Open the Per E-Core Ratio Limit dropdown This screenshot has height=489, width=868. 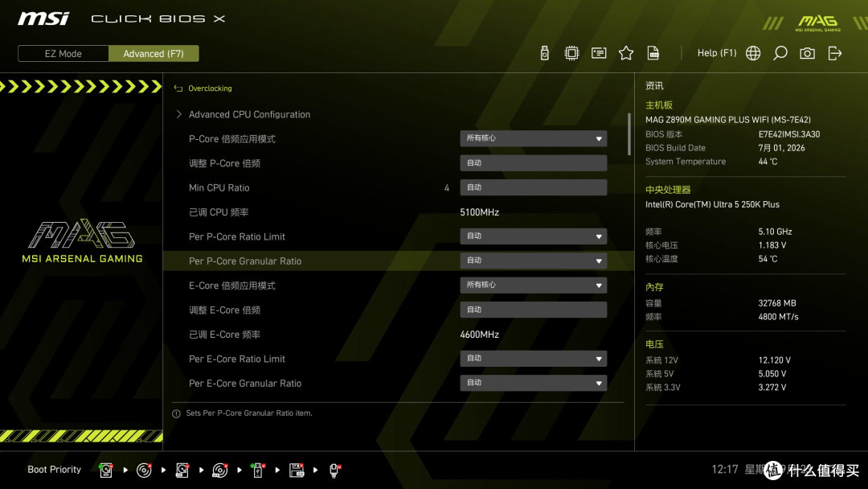click(533, 359)
